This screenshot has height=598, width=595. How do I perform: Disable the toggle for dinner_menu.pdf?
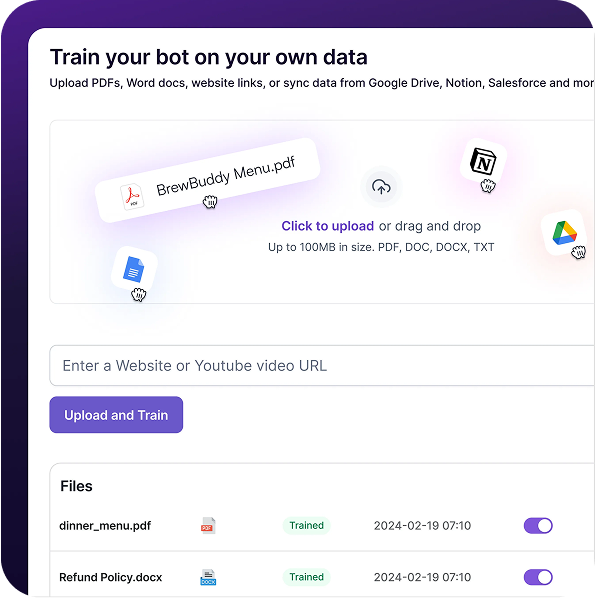tap(538, 526)
